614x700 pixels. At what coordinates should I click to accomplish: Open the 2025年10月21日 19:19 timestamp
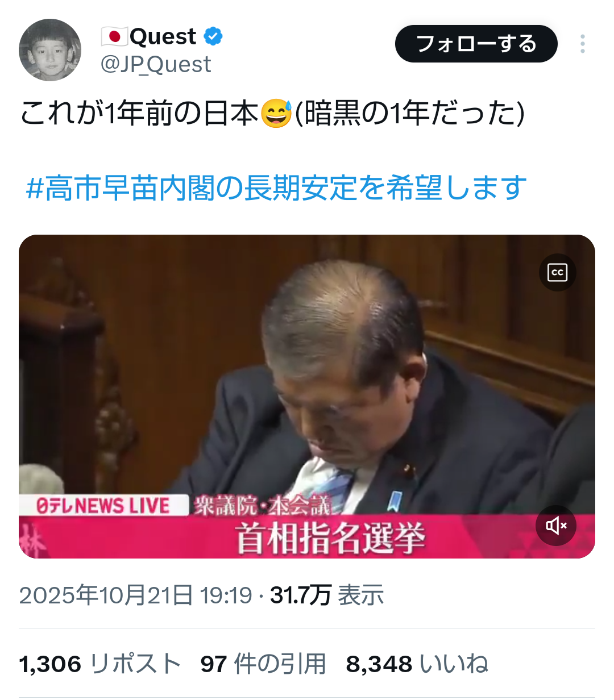click(135, 595)
